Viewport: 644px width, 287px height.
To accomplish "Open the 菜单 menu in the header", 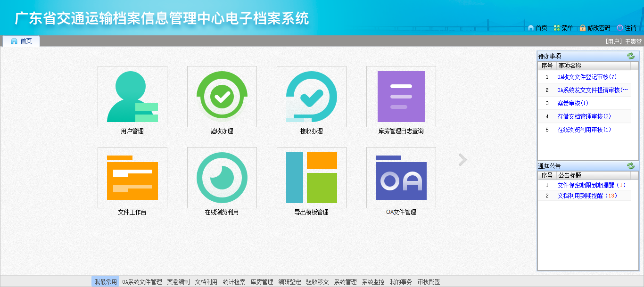I will [568, 28].
